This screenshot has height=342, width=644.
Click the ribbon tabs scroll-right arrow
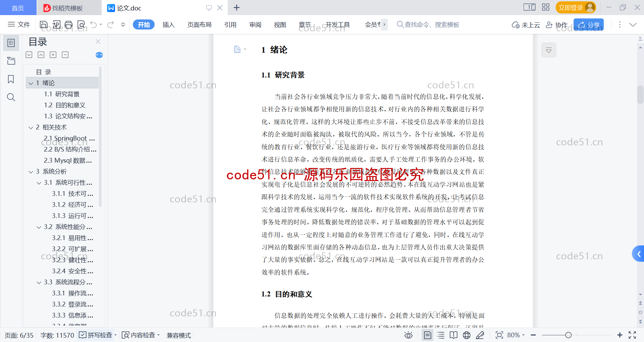coord(384,24)
